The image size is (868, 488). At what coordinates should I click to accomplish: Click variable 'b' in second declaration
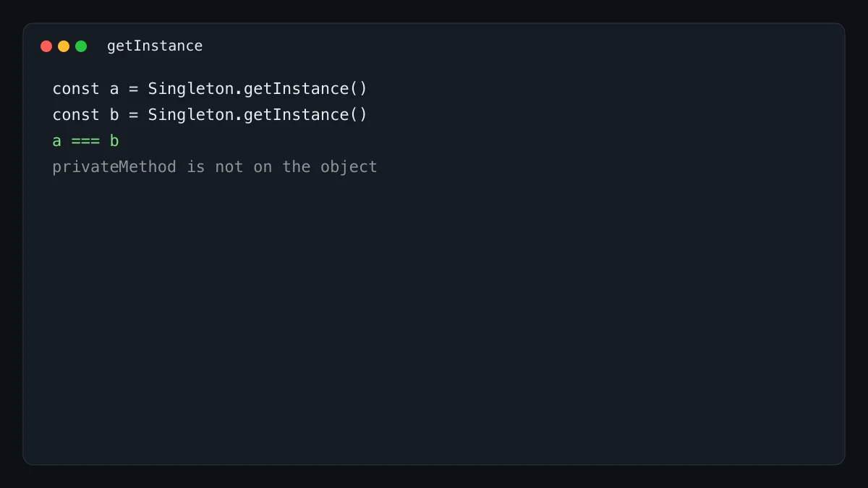click(114, 115)
